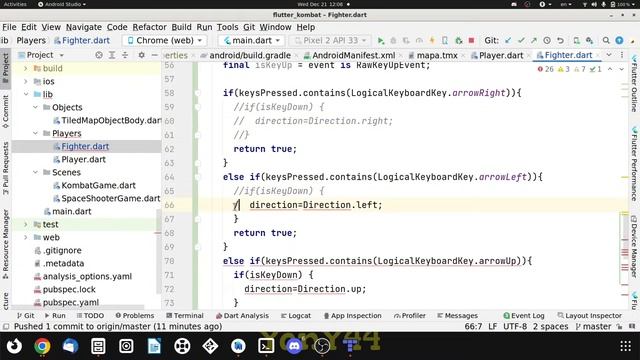Collapse the Scenes folder
Viewport: 640px width, 360px height.
[35, 172]
